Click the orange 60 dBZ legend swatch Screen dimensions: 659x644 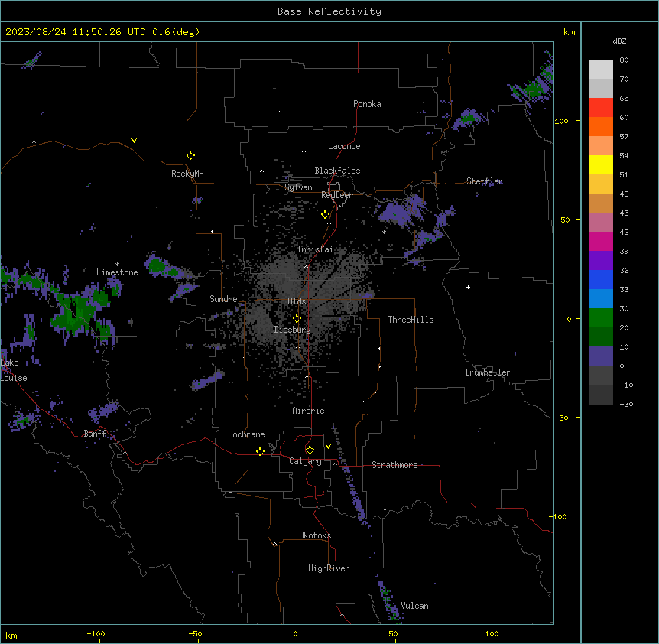pyautogui.click(x=601, y=126)
